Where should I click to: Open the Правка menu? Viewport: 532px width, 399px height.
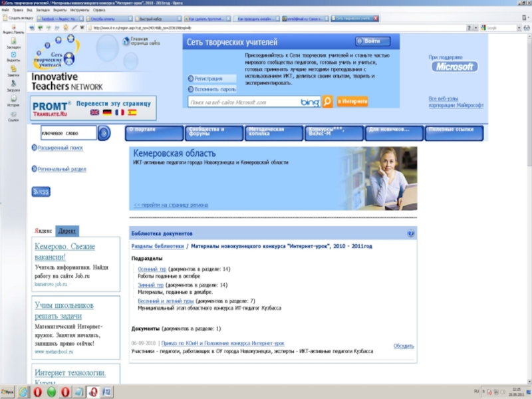pyautogui.click(x=18, y=10)
